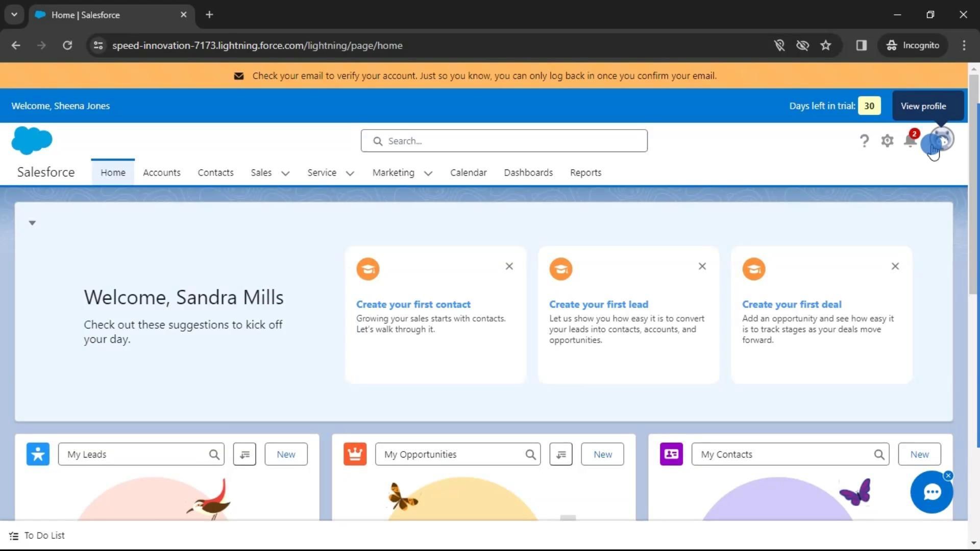Expand the Marketing menu chevron
The height and width of the screenshot is (551, 980).
point(428,173)
